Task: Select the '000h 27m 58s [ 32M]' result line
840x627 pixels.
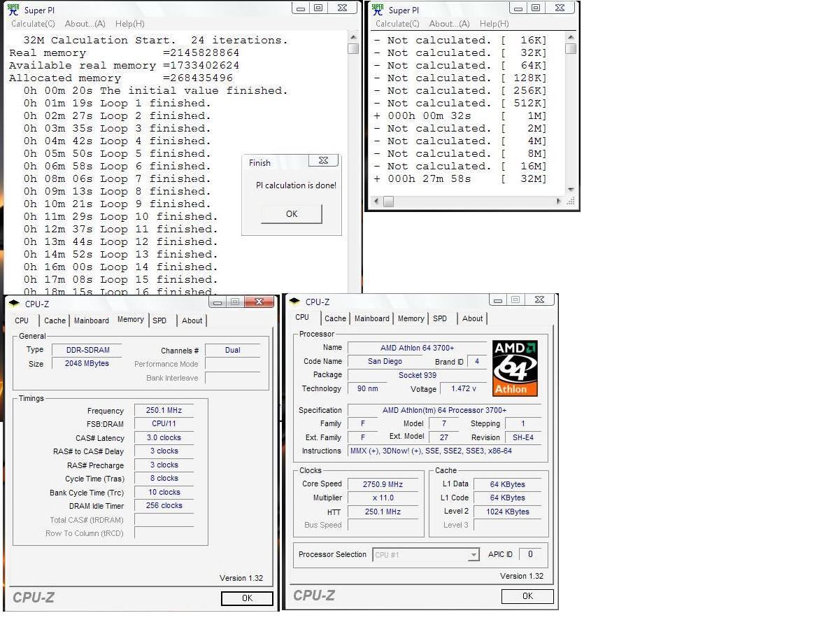Action: 460,178
